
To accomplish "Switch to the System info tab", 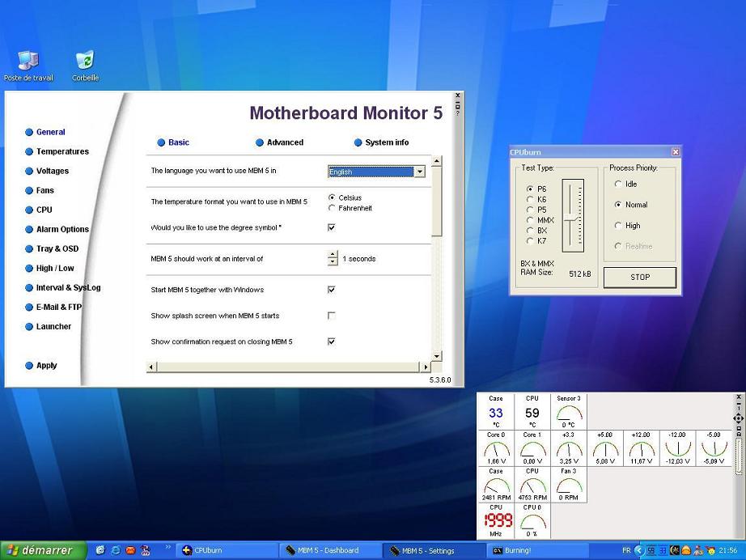I will click(382, 142).
